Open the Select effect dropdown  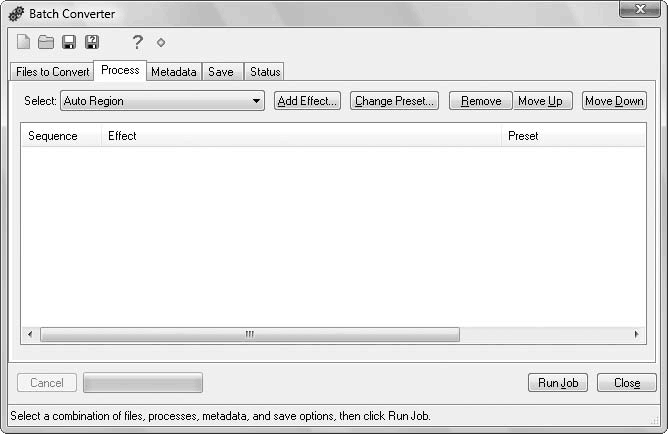(x=257, y=101)
